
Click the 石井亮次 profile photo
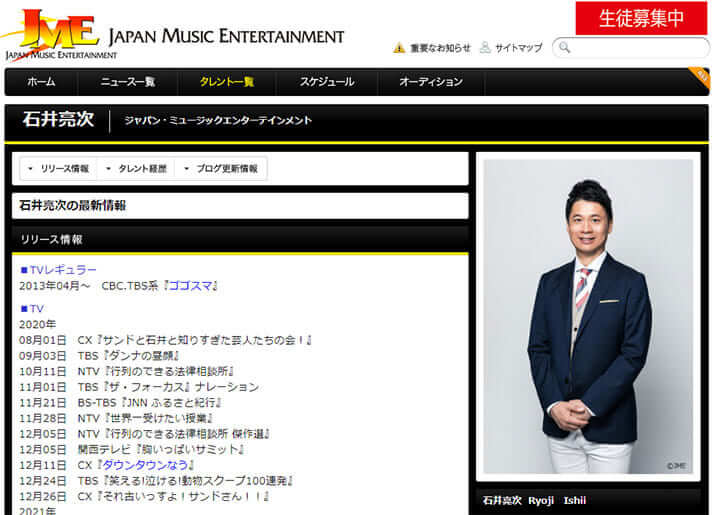tap(588, 316)
